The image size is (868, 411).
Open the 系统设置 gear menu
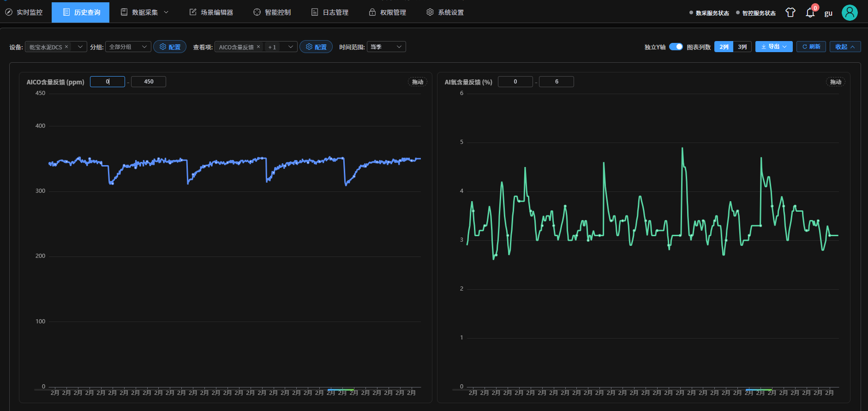click(x=445, y=12)
